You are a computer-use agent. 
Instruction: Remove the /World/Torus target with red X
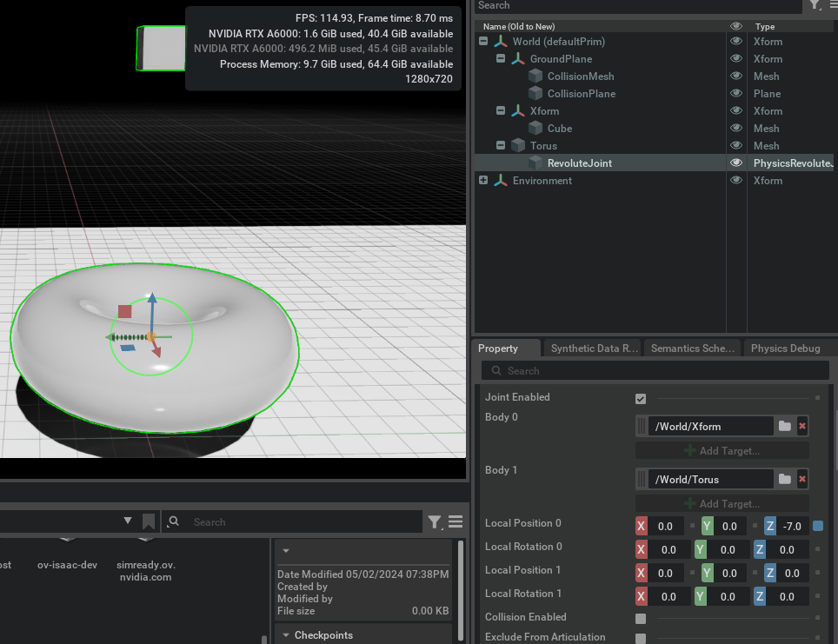tap(801, 479)
